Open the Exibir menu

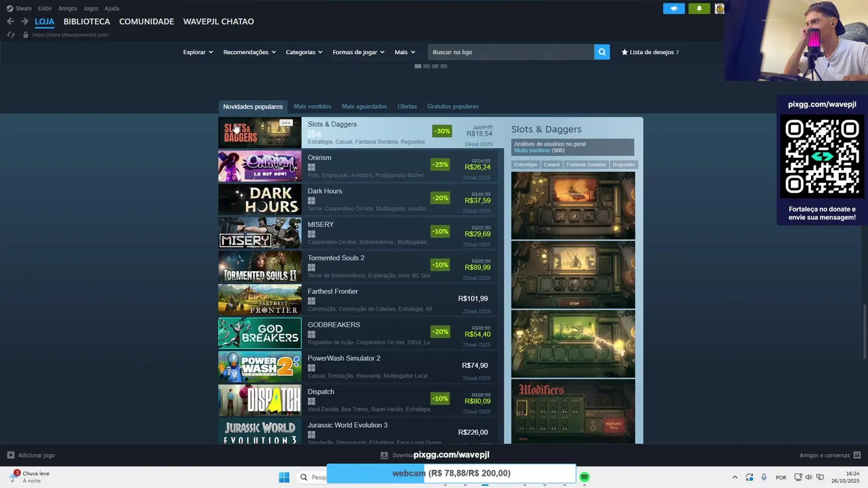click(45, 8)
